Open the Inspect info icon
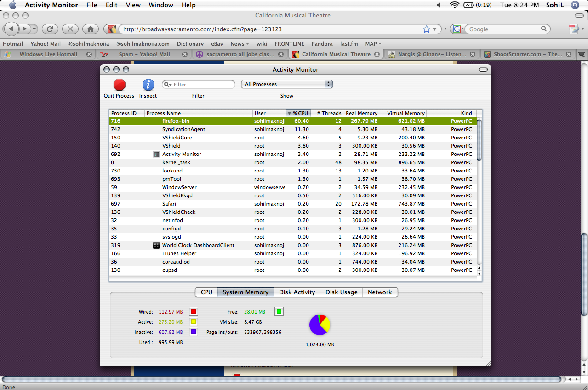 (148, 85)
